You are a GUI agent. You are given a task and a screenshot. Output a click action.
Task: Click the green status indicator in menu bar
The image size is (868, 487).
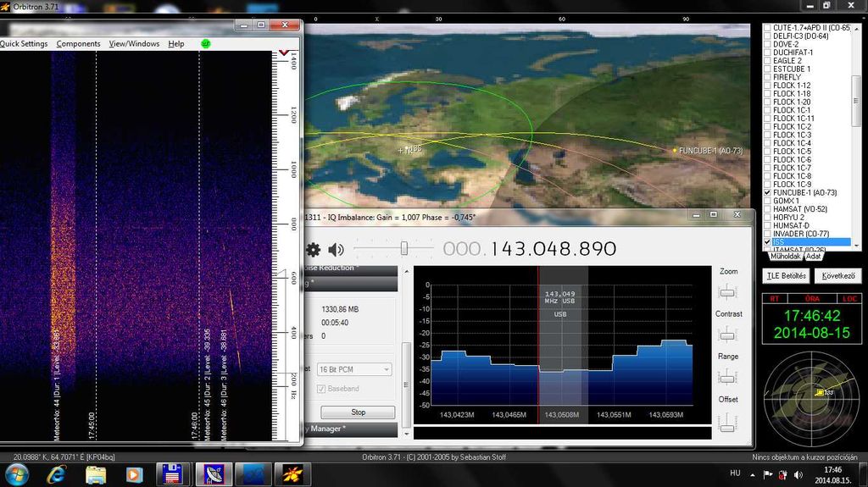(x=205, y=43)
